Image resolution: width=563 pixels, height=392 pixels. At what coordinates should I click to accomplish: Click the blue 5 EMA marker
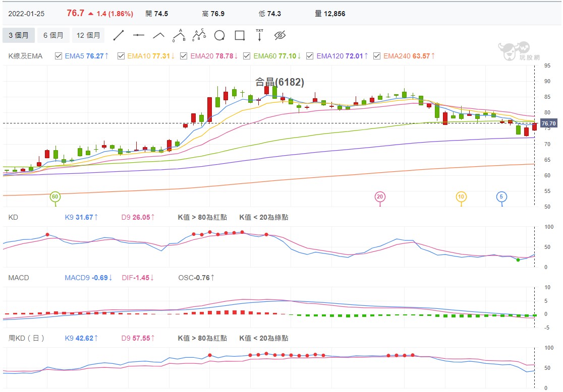(x=501, y=197)
